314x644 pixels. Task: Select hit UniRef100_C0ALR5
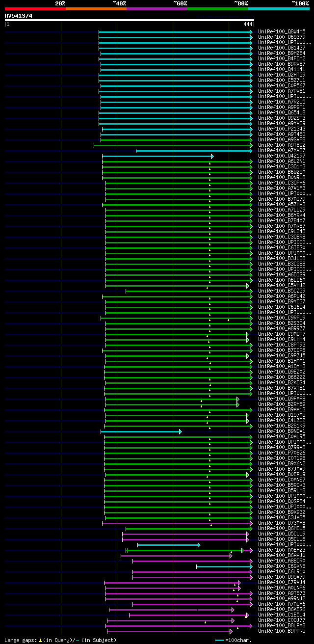pyautogui.click(x=282, y=436)
